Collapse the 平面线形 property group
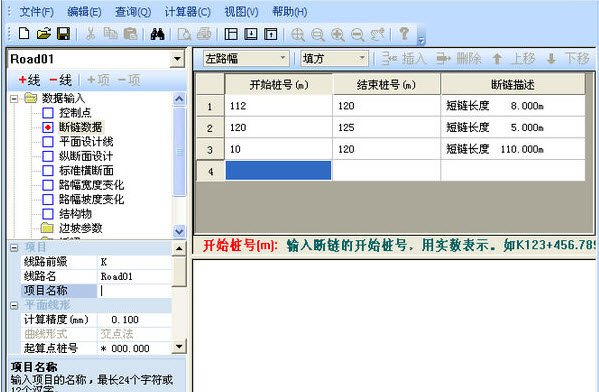The height and width of the screenshot is (392, 599). pos(14,305)
